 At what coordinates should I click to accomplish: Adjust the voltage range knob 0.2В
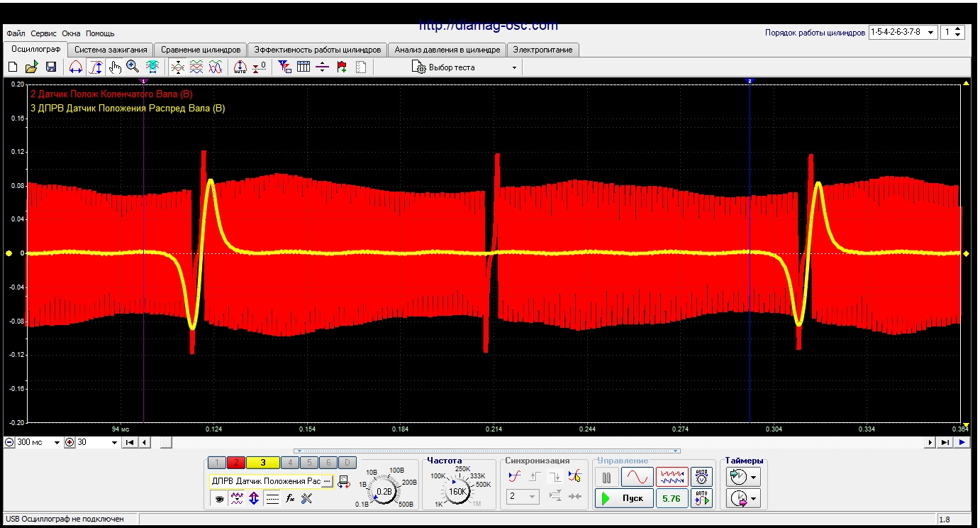tap(384, 491)
